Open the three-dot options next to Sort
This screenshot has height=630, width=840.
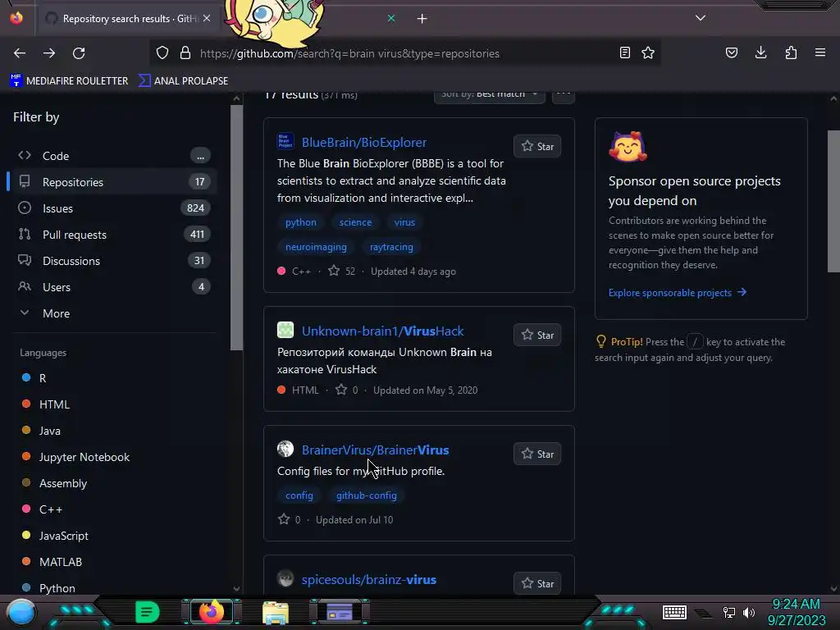(563, 95)
